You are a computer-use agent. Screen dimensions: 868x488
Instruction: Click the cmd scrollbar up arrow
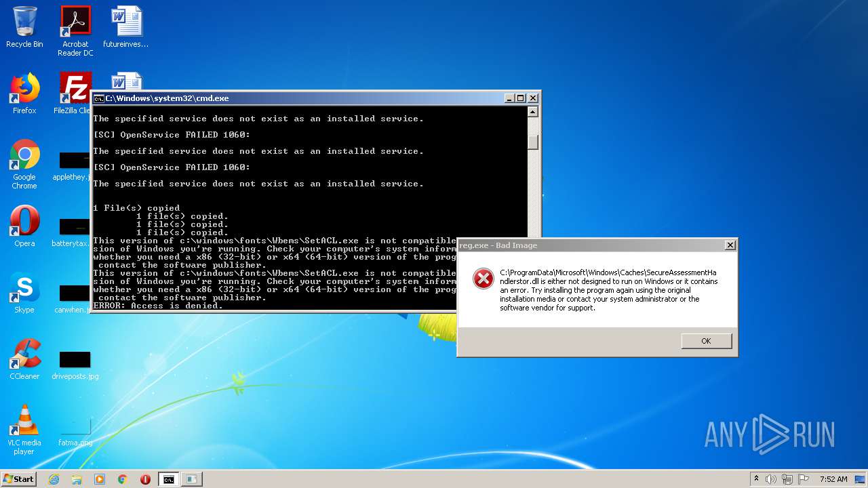(x=533, y=112)
